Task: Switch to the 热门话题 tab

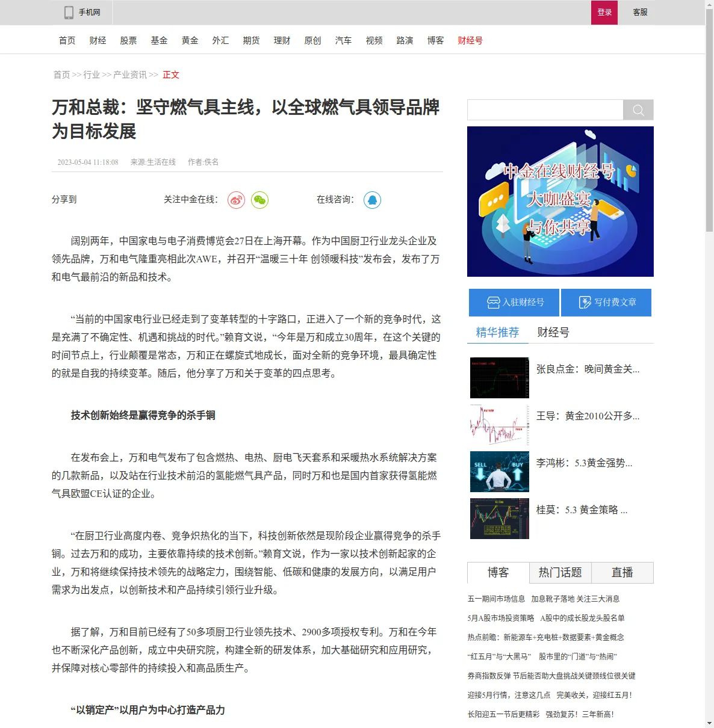Action: 560,573
